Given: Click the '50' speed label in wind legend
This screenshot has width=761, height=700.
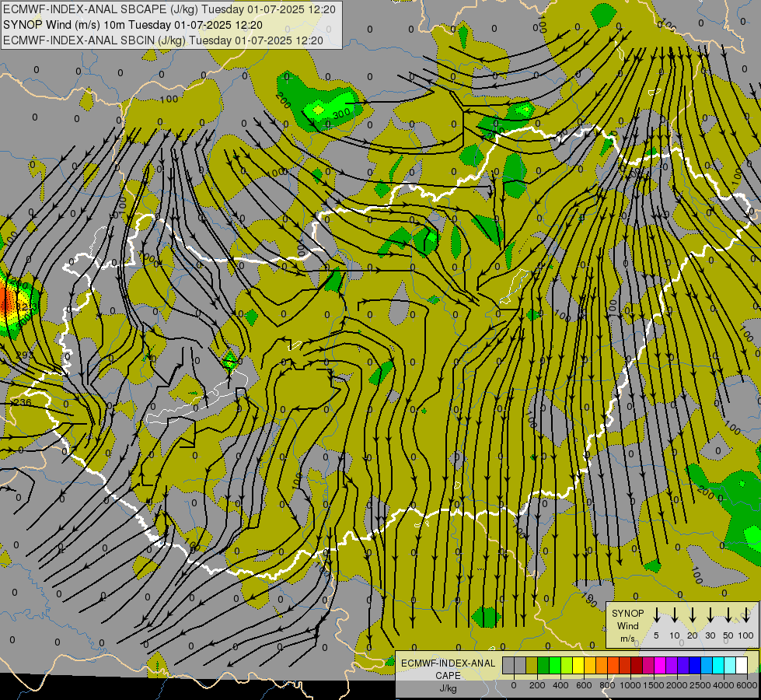Looking at the screenshot, I should (x=728, y=635).
